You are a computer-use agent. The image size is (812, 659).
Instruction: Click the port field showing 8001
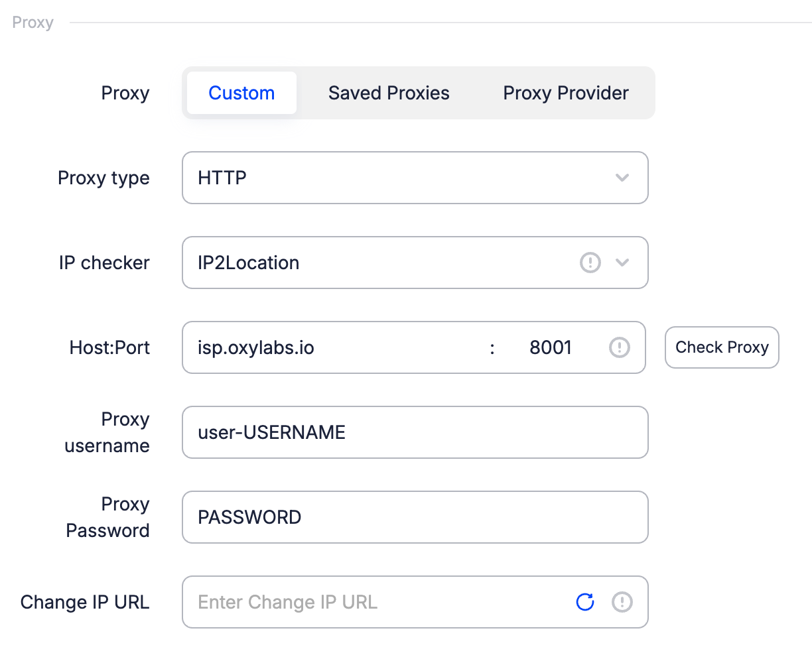551,347
